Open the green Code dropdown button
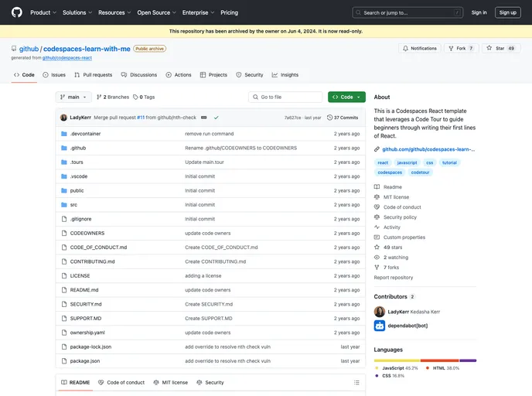The width and height of the screenshot is (532, 396). (x=346, y=97)
